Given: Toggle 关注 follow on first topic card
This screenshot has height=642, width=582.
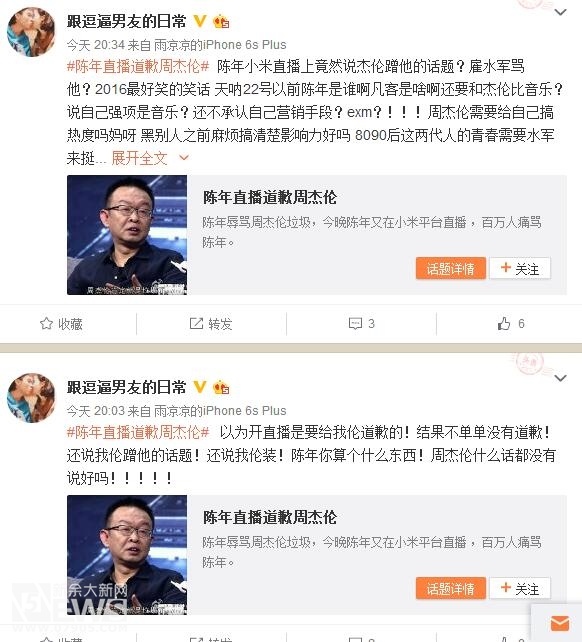Looking at the screenshot, I should pos(520,268).
